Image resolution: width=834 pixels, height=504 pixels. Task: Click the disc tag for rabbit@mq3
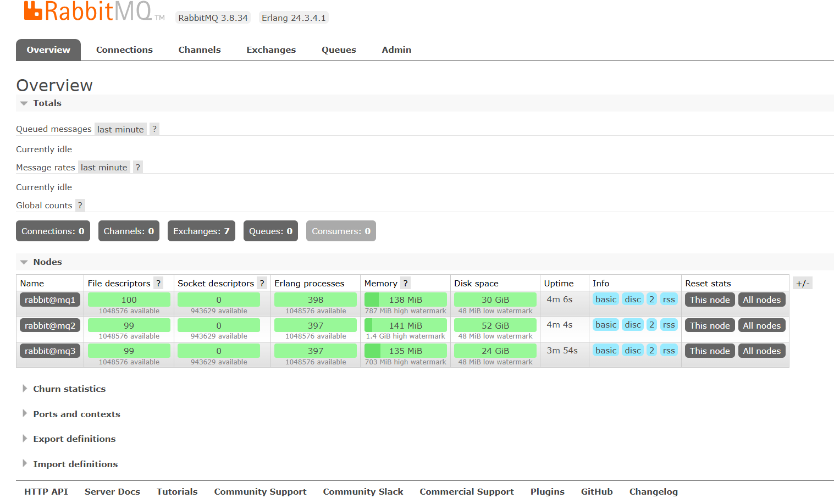click(x=633, y=350)
